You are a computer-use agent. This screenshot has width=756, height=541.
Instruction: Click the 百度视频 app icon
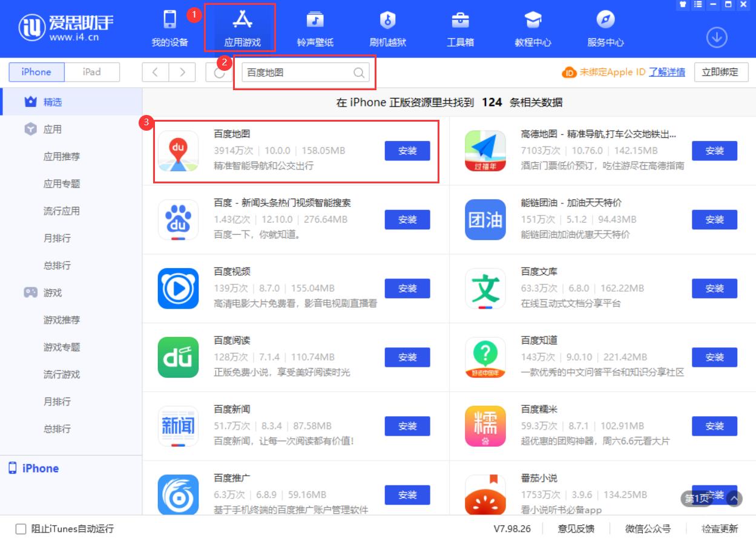pyautogui.click(x=178, y=289)
